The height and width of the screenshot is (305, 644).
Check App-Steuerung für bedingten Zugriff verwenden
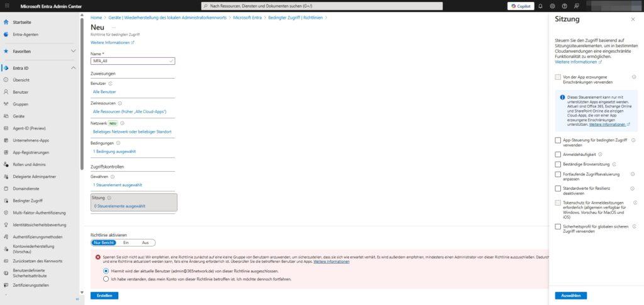pyautogui.click(x=558, y=140)
